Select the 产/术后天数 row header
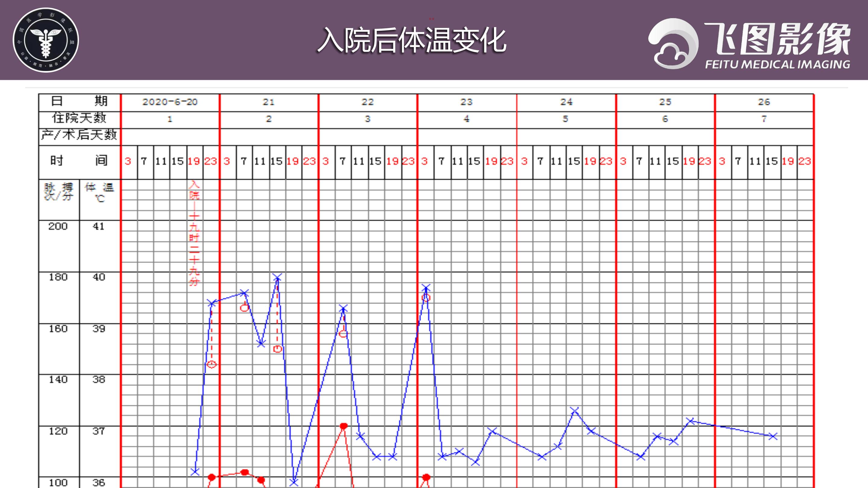 click(79, 135)
